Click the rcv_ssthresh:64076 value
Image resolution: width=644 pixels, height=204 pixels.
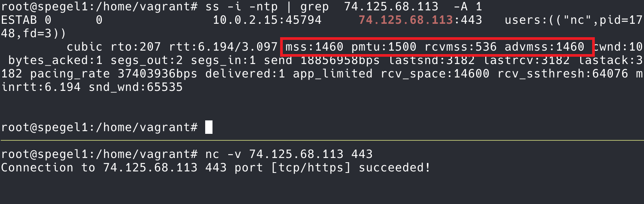tap(563, 74)
